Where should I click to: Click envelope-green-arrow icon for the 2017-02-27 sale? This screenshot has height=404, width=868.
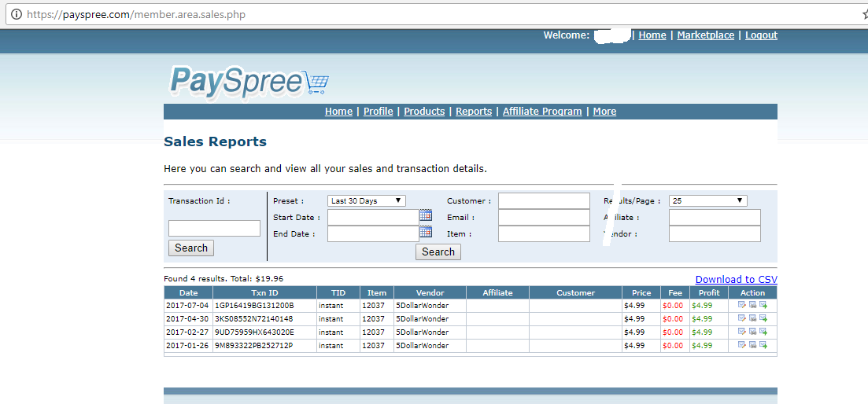click(763, 332)
